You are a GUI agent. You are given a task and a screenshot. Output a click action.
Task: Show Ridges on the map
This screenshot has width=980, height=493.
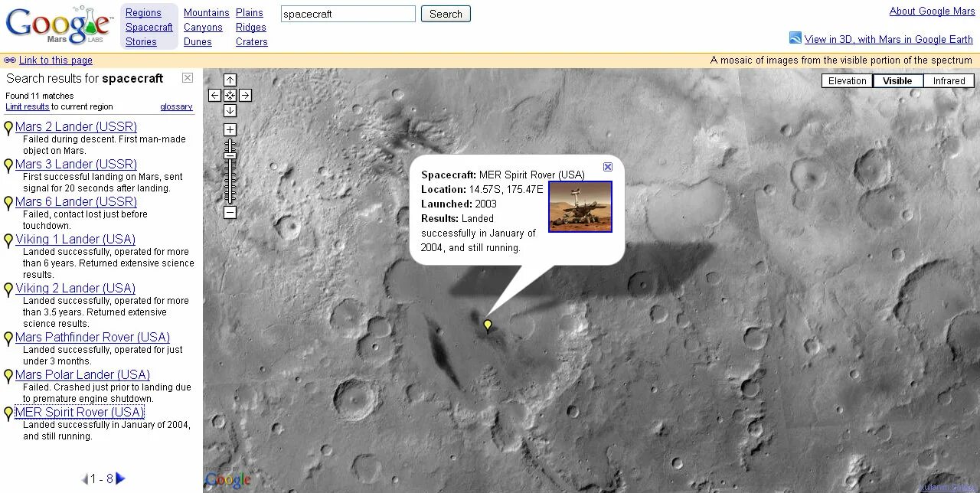click(251, 27)
